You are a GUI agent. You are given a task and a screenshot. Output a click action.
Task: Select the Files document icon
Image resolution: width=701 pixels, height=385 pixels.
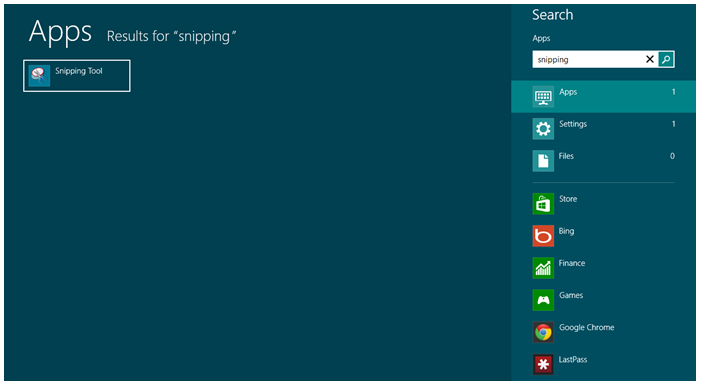(x=543, y=161)
